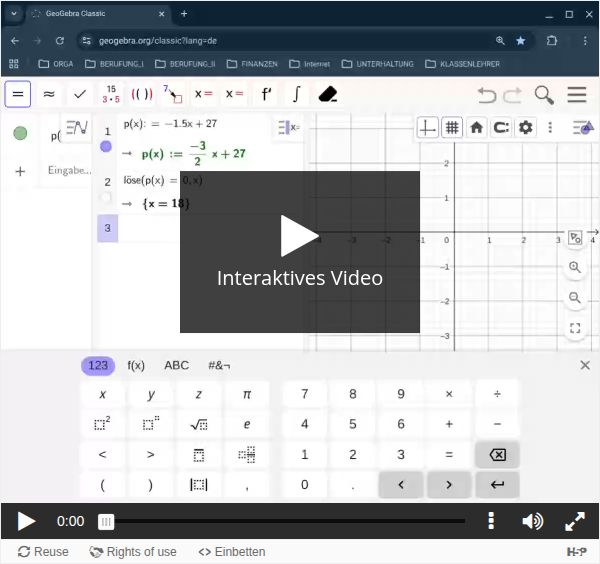Click the home reset view icon
The height and width of the screenshot is (564, 600).
pos(476,128)
